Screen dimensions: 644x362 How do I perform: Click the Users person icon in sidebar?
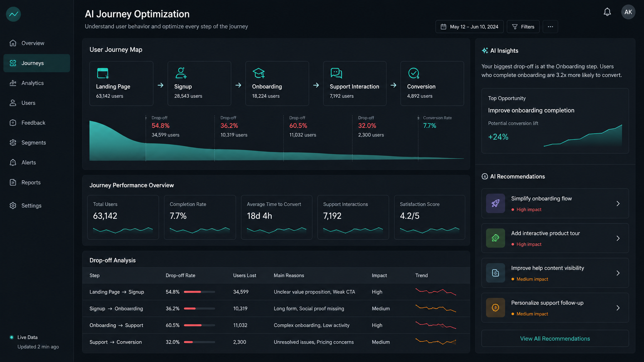click(x=13, y=103)
